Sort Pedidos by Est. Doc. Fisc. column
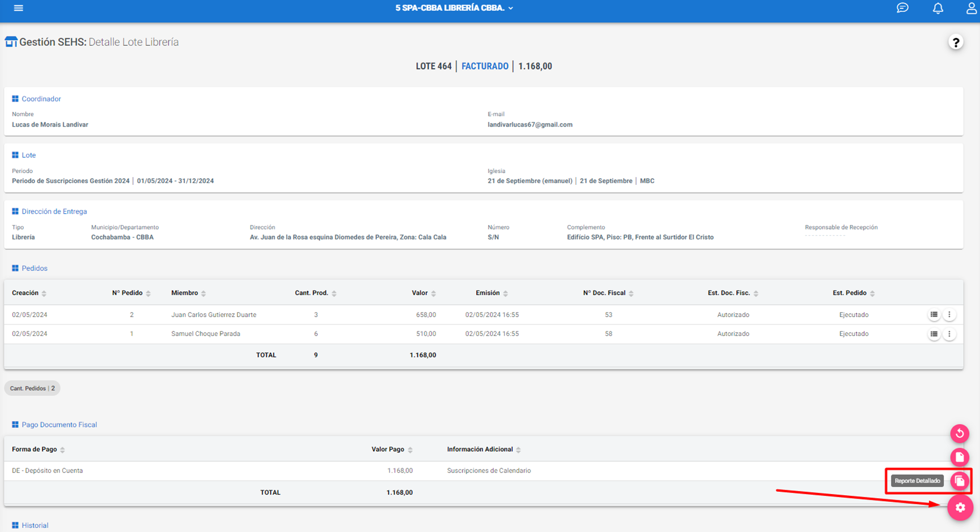This screenshot has width=980, height=532. coord(733,293)
